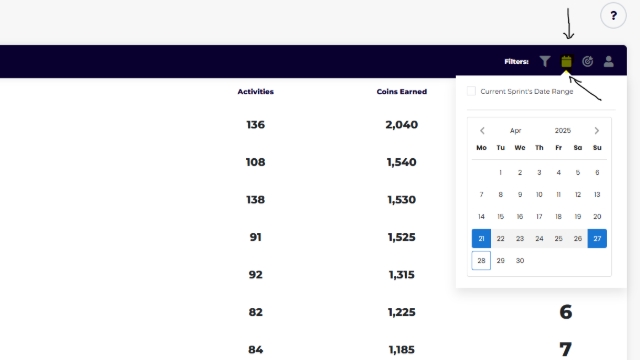Click the rank number 7
Image resolution: width=640 pixels, height=360 pixels.
[x=566, y=349]
